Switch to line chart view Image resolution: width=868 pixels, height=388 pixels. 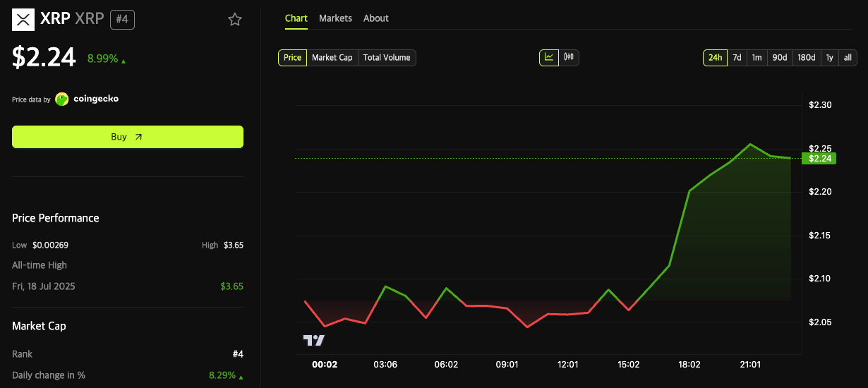point(549,57)
